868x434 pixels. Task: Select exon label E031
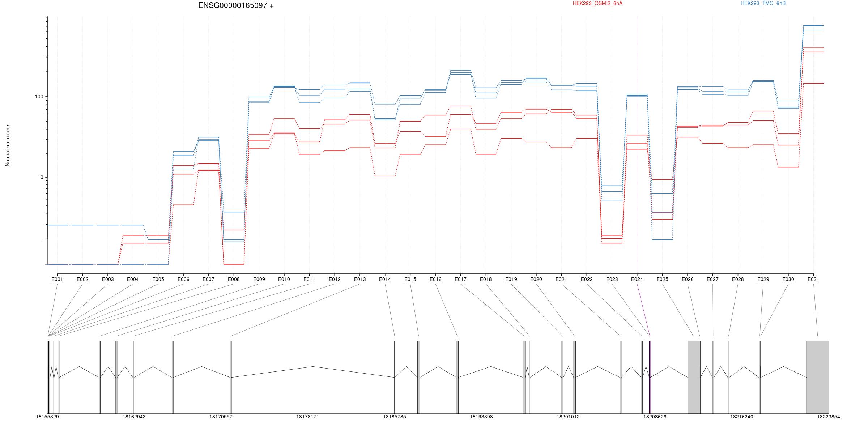(x=813, y=279)
